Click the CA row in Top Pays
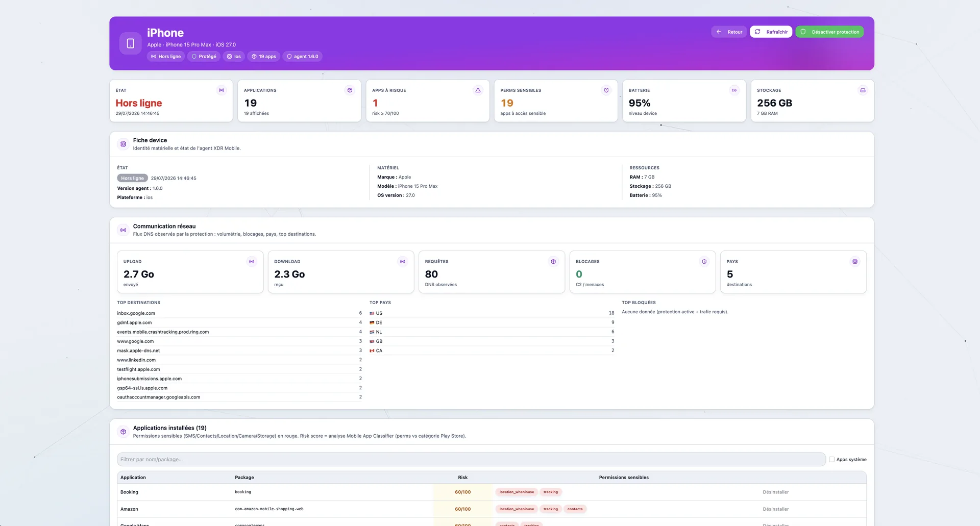 (x=492, y=350)
